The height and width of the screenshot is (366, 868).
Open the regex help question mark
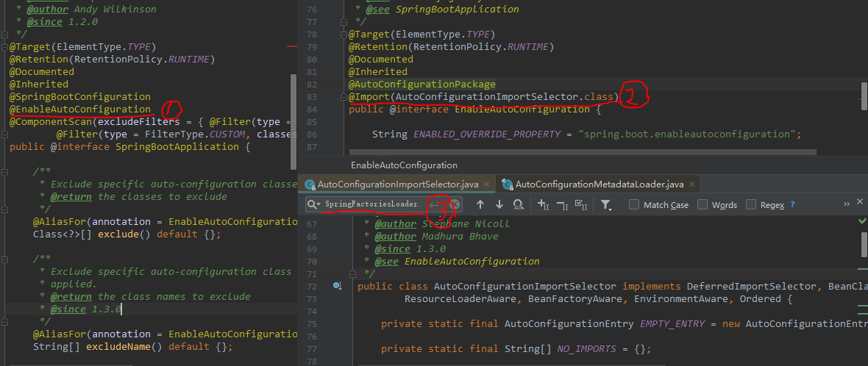[x=793, y=204]
